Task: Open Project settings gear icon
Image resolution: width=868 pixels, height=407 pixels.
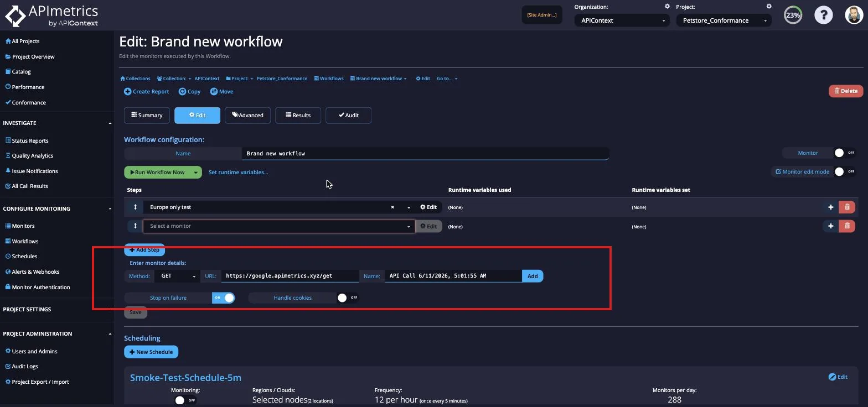Action: coord(769,7)
